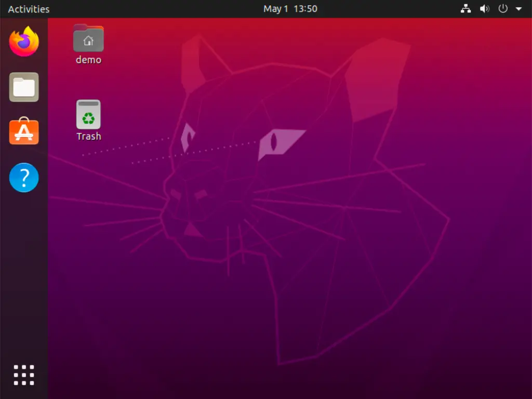
Task: Show Applications grid at the dock bottom
Action: pos(24,375)
